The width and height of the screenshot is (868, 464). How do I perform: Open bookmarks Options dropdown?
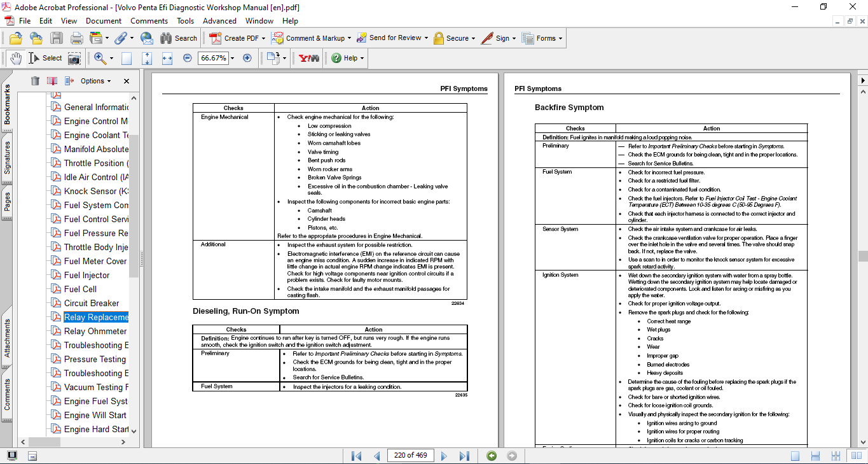(95, 81)
